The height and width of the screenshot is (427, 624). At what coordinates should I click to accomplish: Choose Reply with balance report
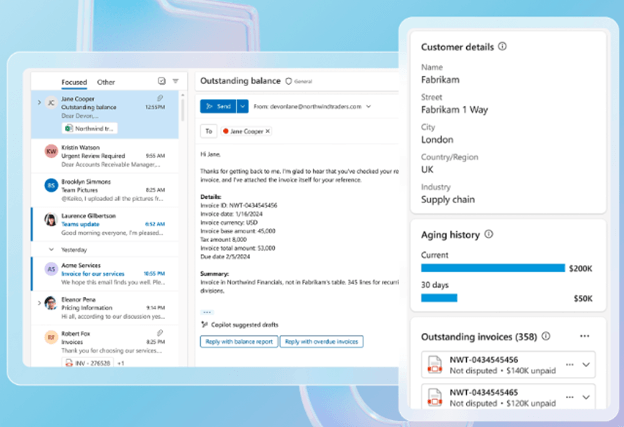(x=239, y=341)
